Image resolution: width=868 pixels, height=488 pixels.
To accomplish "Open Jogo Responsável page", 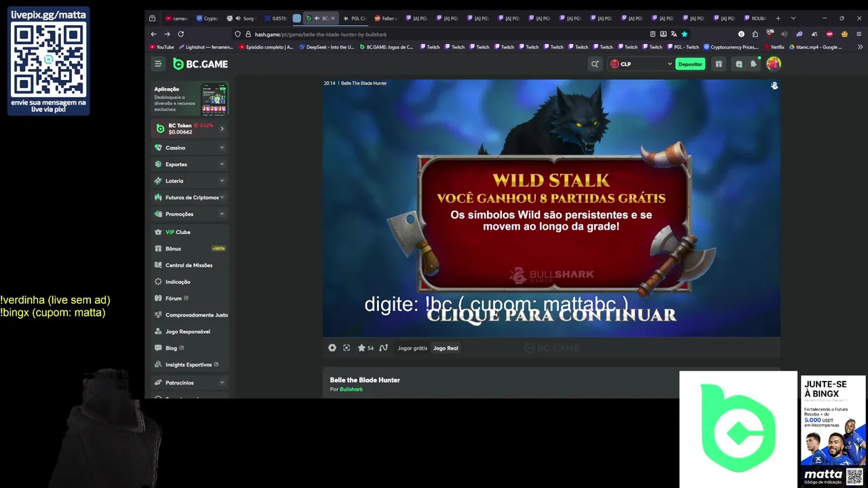I will pyautogui.click(x=191, y=331).
